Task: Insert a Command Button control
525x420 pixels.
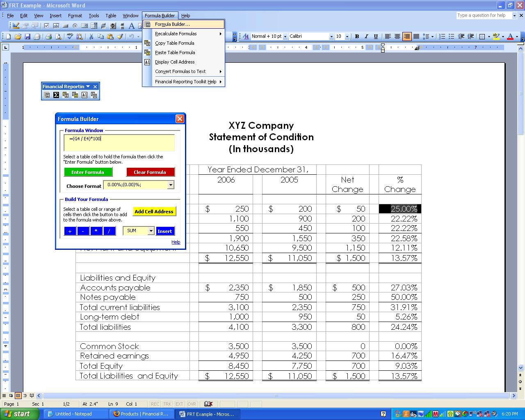Action: coord(65,26)
